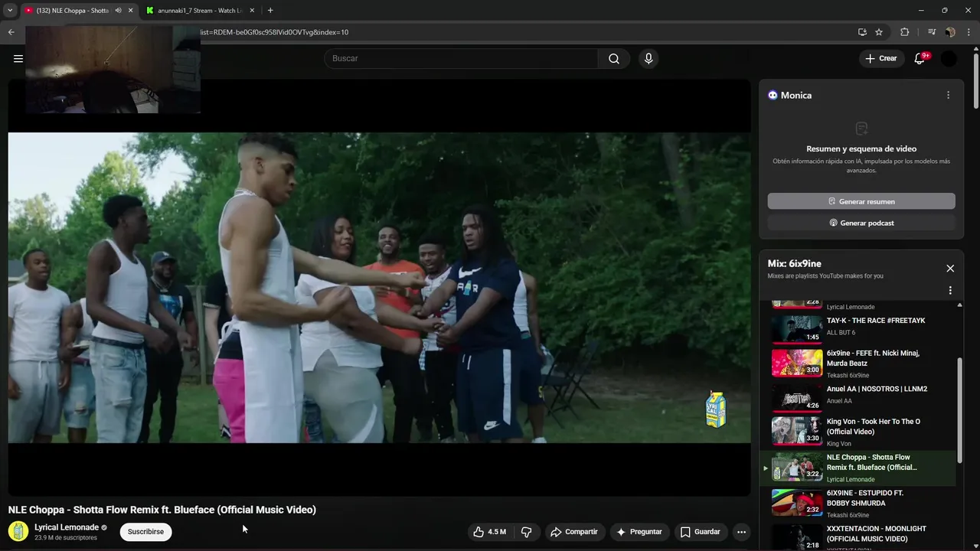Viewport: 980px width, 551px height.
Task: Like the video (4.5 M)
Action: coord(489,532)
